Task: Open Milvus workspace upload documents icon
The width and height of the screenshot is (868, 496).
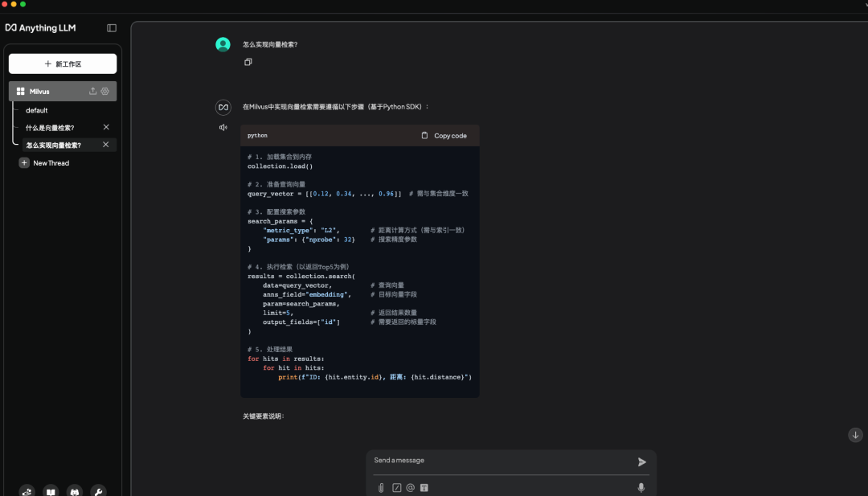Action: [x=92, y=92]
